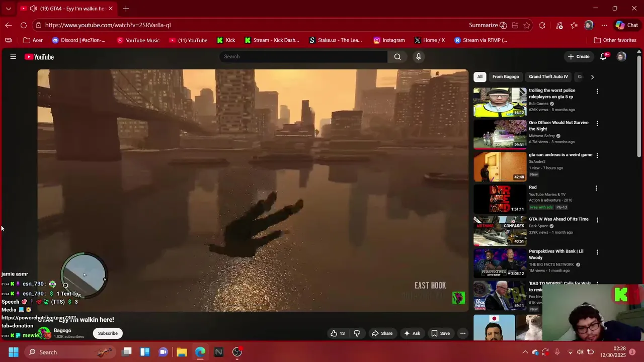The image size is (644, 362).
Task: Open Acer favorites folder
Action: (33, 40)
